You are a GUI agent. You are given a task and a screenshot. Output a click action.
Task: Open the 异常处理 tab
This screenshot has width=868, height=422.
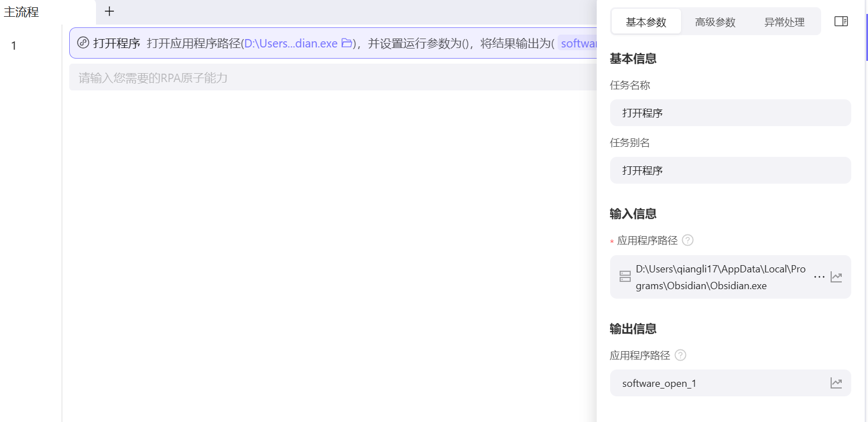(x=784, y=21)
